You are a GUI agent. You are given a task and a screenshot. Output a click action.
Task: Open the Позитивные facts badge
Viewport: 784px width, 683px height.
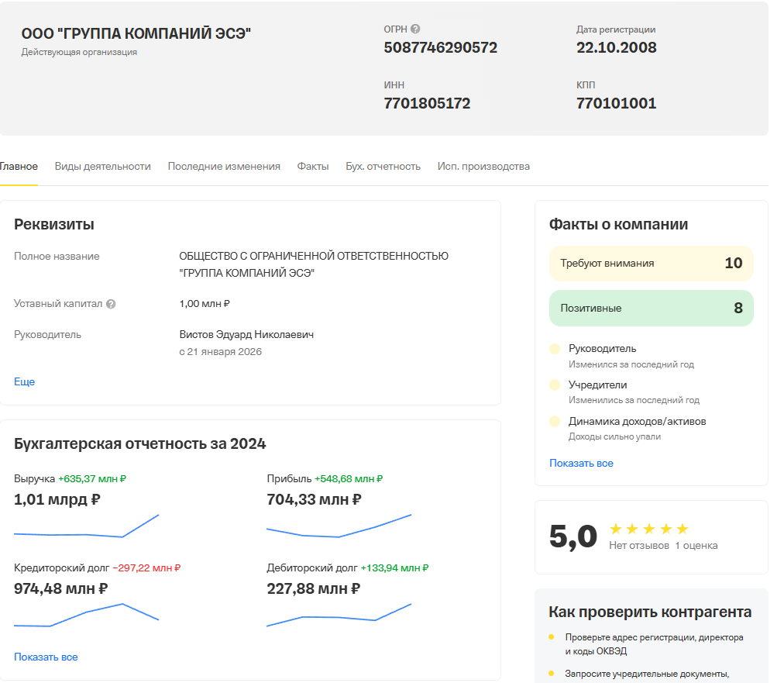coord(651,308)
